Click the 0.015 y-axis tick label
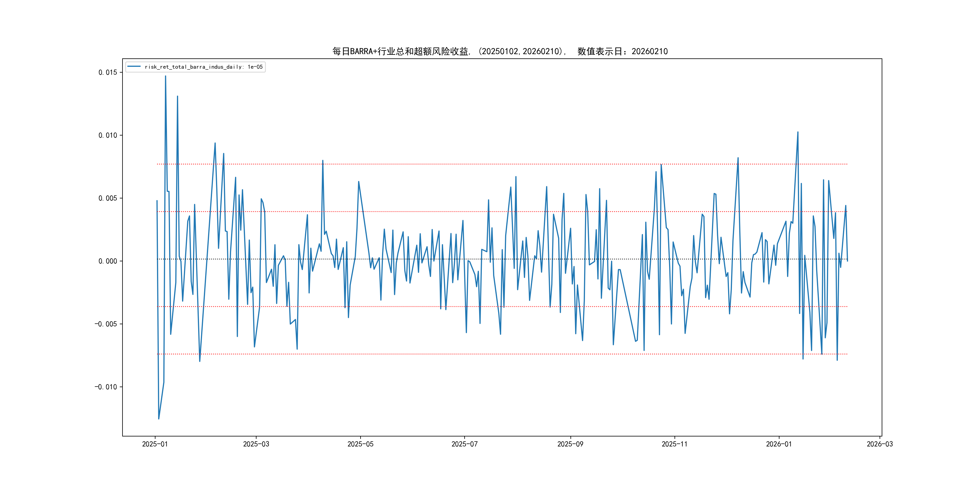Screen dimensions: 980x490 (x=108, y=72)
